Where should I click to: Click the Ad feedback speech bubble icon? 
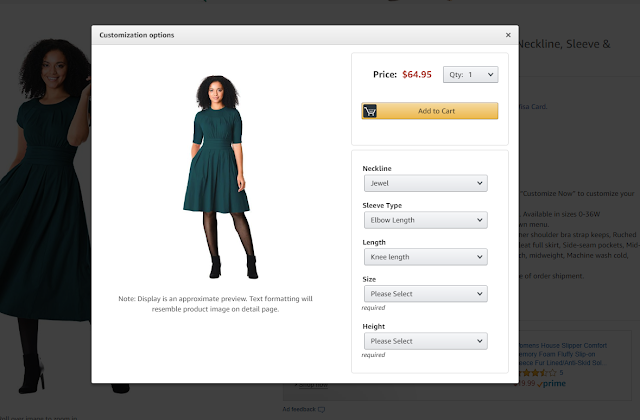pyautogui.click(x=322, y=409)
